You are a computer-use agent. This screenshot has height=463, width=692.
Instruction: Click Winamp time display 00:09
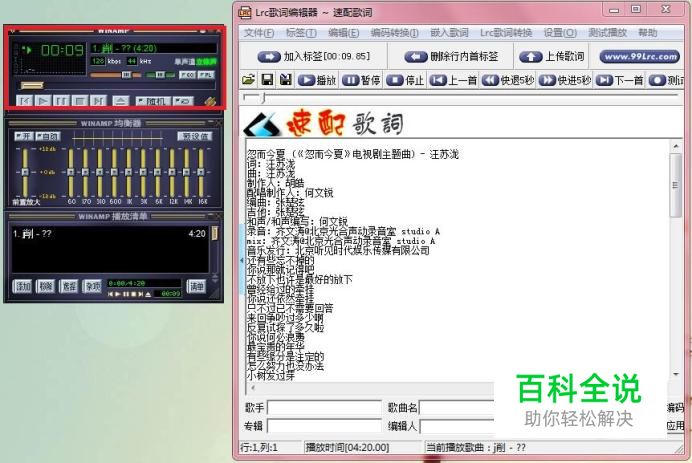[62, 50]
